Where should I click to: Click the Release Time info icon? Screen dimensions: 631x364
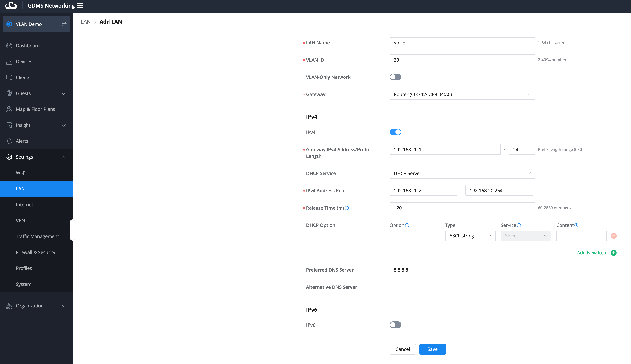click(x=347, y=208)
